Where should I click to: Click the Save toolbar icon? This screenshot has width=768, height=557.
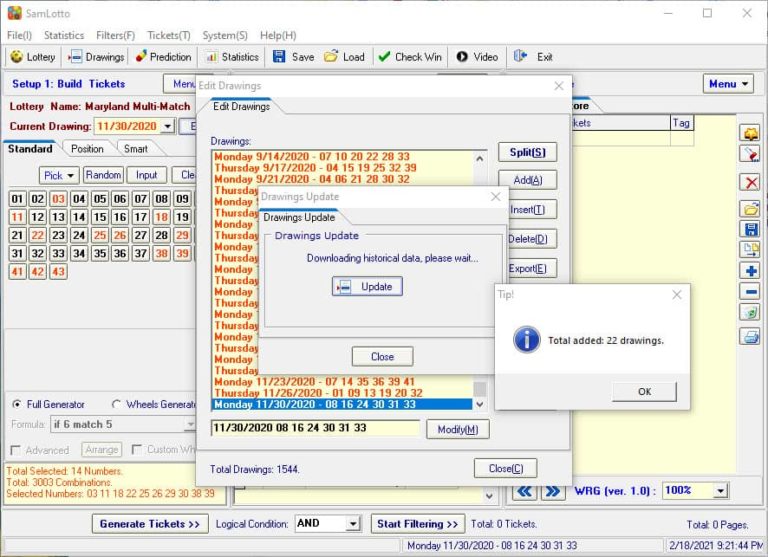(293, 57)
